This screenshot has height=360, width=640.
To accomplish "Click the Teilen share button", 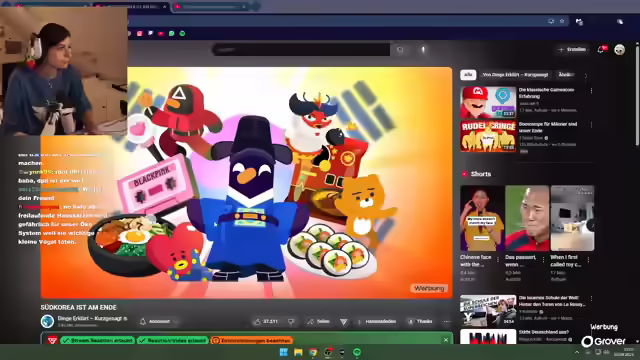I will tap(318, 322).
